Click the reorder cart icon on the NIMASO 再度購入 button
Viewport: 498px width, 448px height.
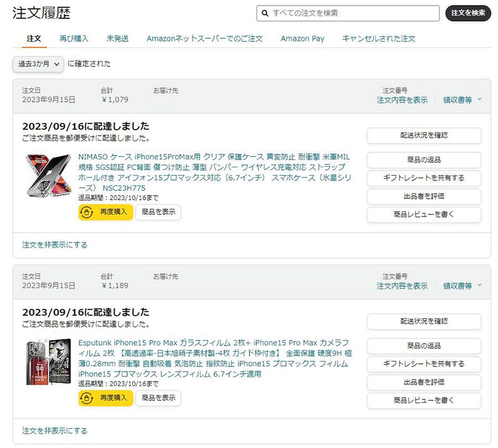pyautogui.click(x=86, y=212)
